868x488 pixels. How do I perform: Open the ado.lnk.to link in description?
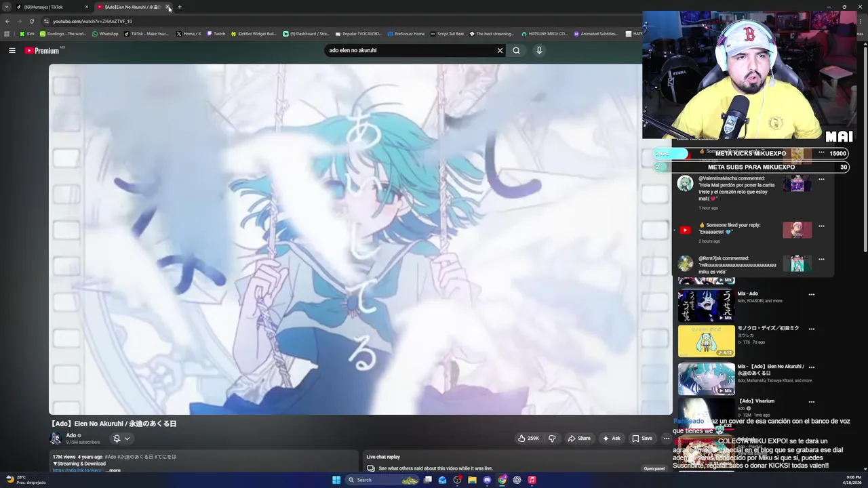[x=77, y=470]
